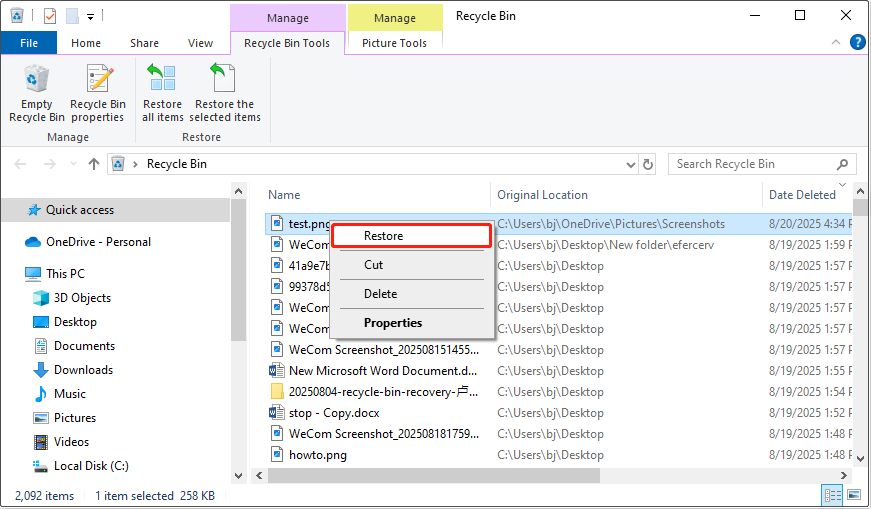The image size is (871, 509).
Task: Open 3D Objects in navigation pane
Action: (82, 298)
